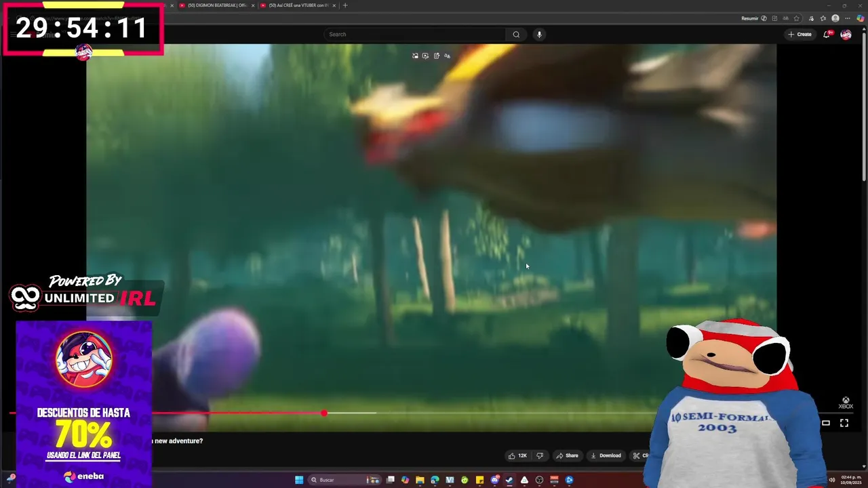Toggle theater mode on the player

826,423
